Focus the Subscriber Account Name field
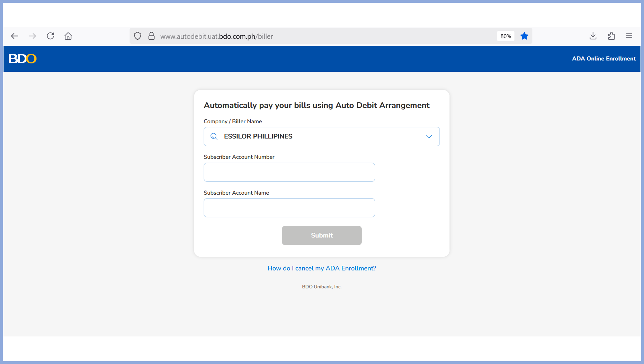This screenshot has height=364, width=644. [289, 208]
